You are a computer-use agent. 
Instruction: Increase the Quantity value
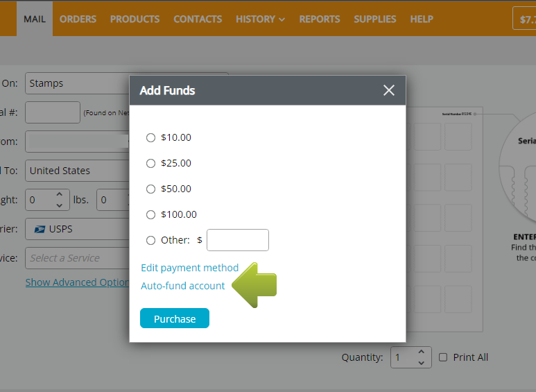[x=421, y=352]
